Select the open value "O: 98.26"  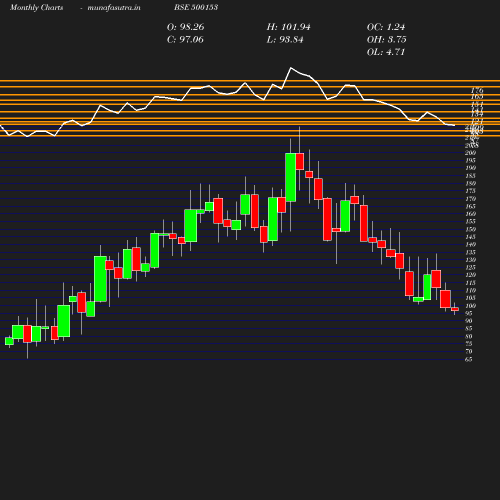[x=185, y=27]
